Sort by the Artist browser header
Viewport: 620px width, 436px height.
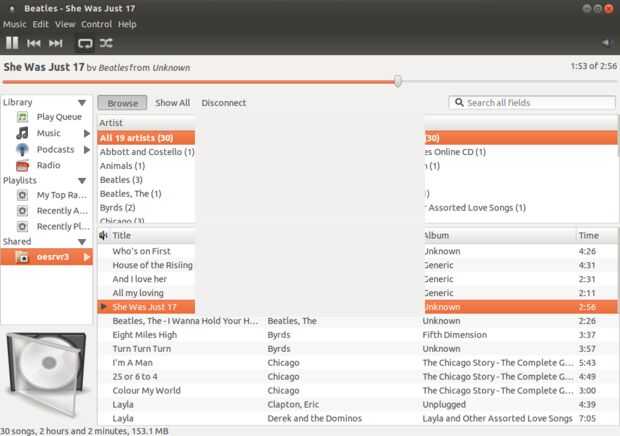coord(146,123)
